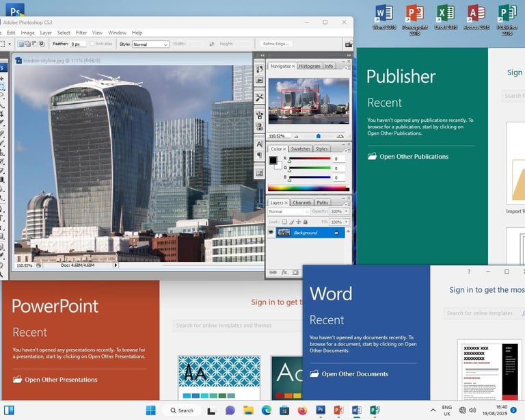This screenshot has height=420, width=525.
Task: Click the Windows Start button
Action: (150, 410)
